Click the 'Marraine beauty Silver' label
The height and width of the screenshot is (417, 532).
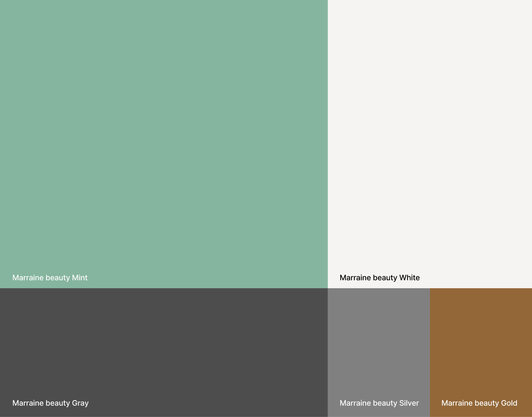pos(379,403)
